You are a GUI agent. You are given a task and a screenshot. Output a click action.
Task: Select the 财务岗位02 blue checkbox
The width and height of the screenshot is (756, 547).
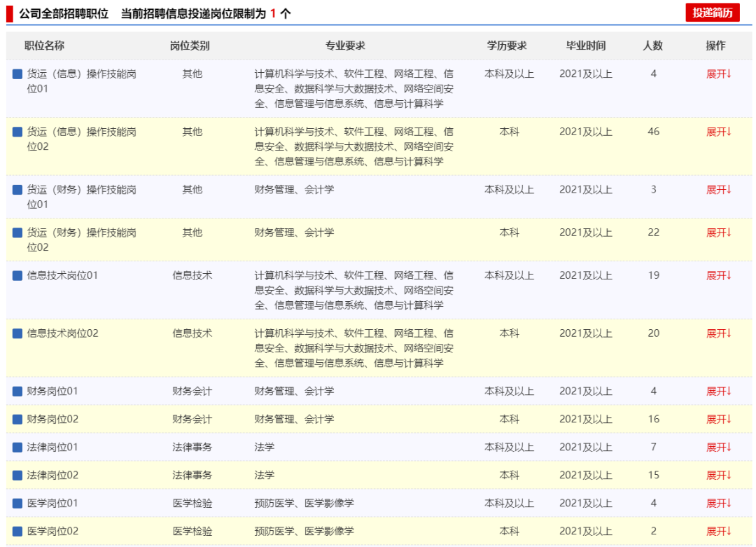17,419
